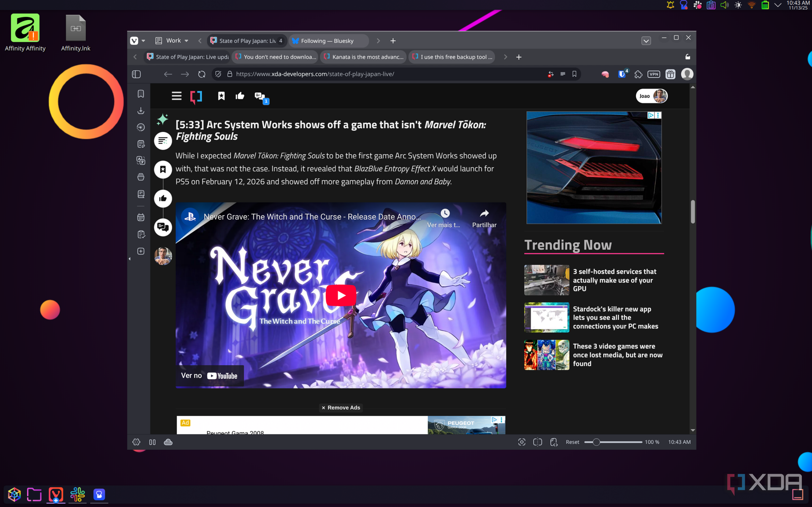Image resolution: width=812 pixels, height=507 pixels.
Task: Play the Never Grave YouTube video
Action: (x=341, y=295)
